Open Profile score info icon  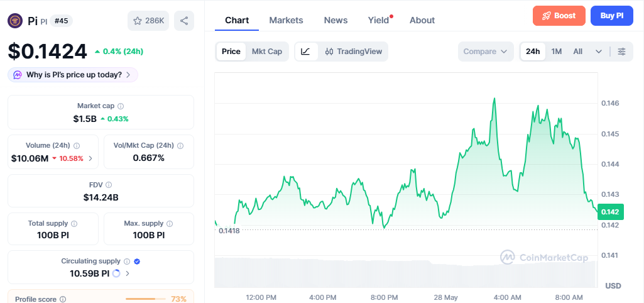(x=63, y=299)
